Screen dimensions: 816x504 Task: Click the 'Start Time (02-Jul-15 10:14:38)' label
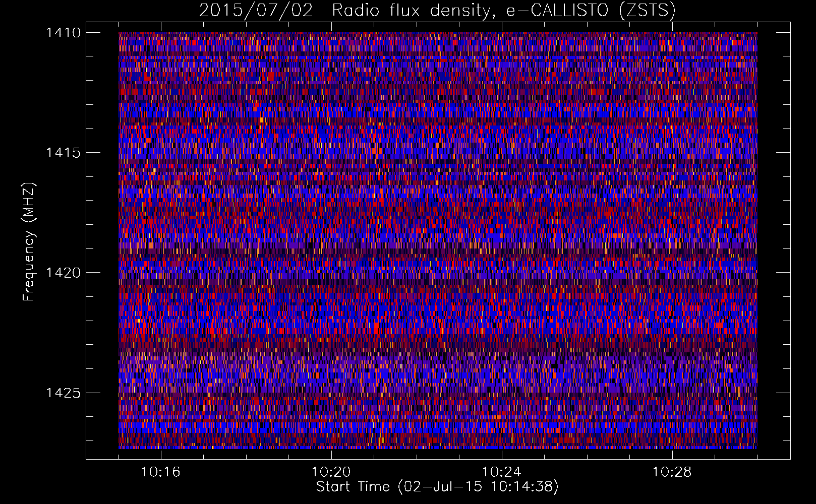pyautogui.click(x=437, y=487)
